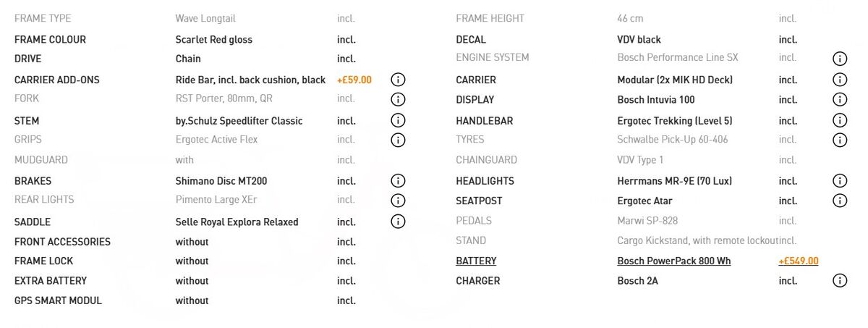Show info icon for Selle Royal saddle
Screen dimensions: 868x328
pos(398,222)
